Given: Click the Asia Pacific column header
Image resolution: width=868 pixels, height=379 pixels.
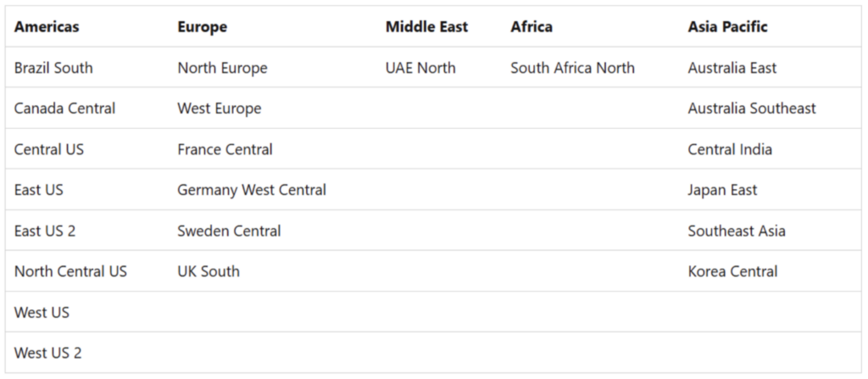Looking at the screenshot, I should tap(727, 26).
